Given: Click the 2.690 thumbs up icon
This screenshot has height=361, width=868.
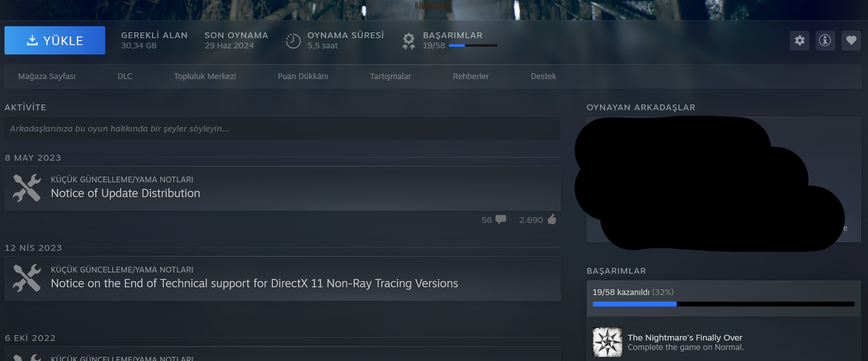Looking at the screenshot, I should (552, 219).
